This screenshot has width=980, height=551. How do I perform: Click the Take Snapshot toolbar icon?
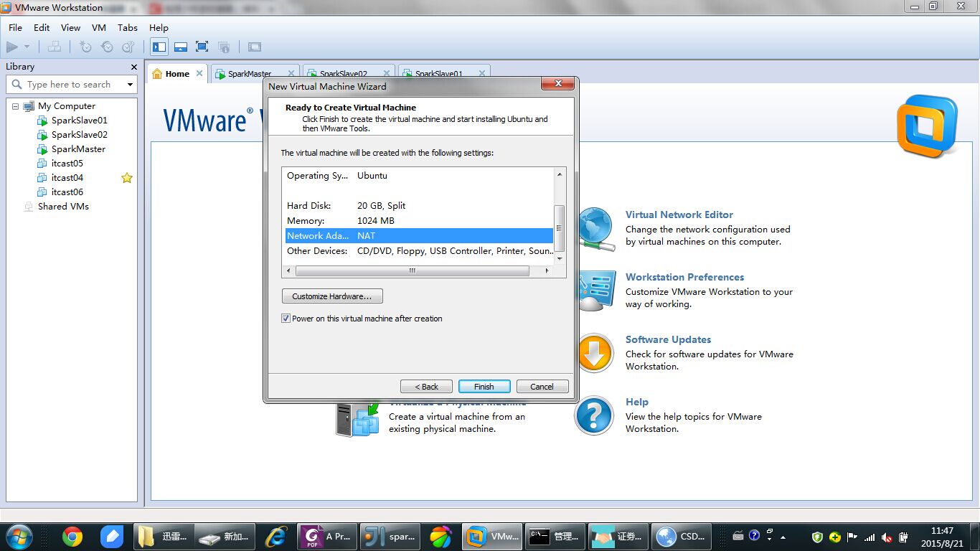[85, 47]
